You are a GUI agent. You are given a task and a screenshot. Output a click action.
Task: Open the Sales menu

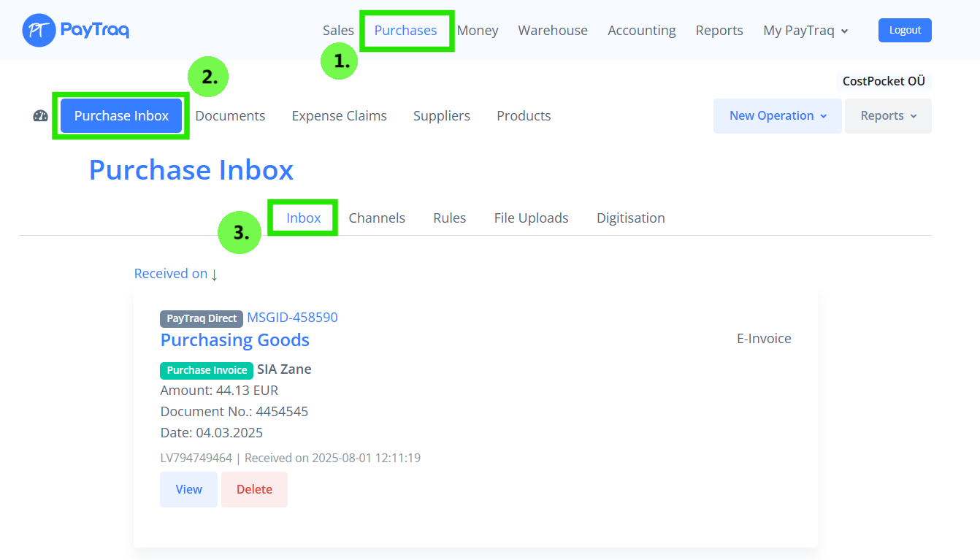click(x=338, y=31)
